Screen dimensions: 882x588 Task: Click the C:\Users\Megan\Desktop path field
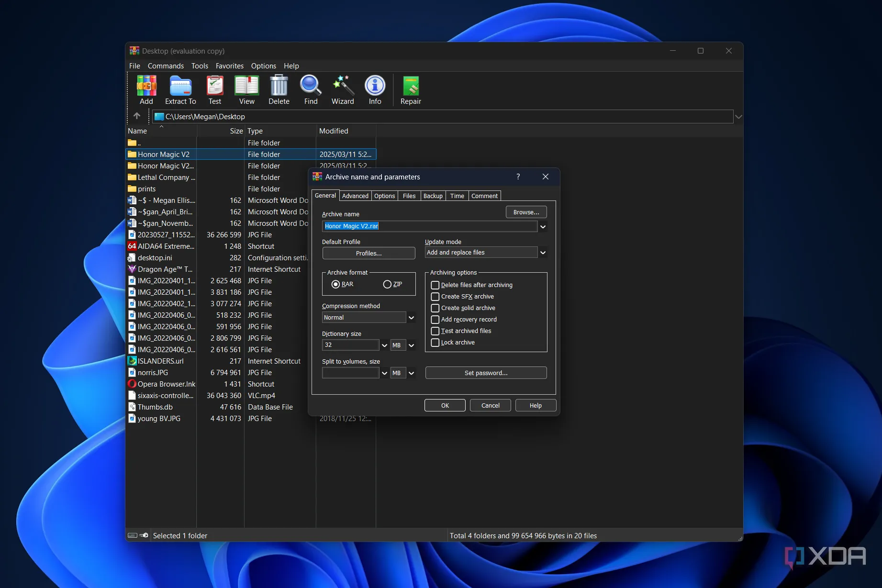[x=443, y=116]
